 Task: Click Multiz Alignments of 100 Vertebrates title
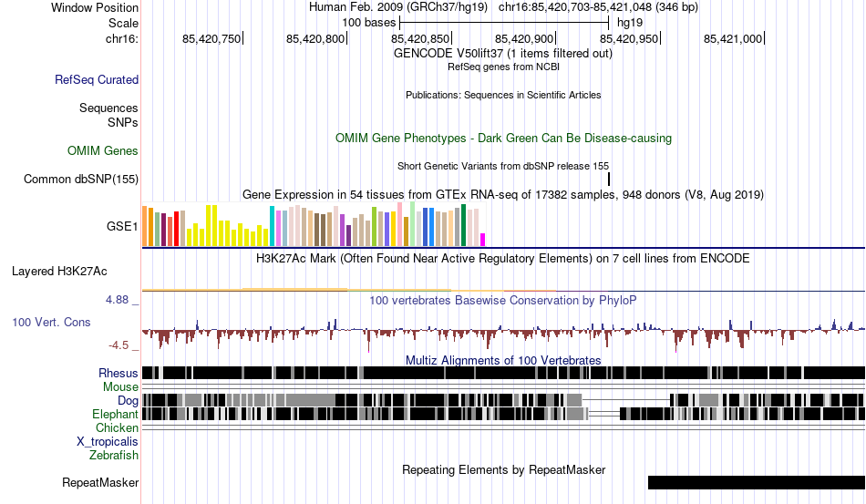coord(503,361)
